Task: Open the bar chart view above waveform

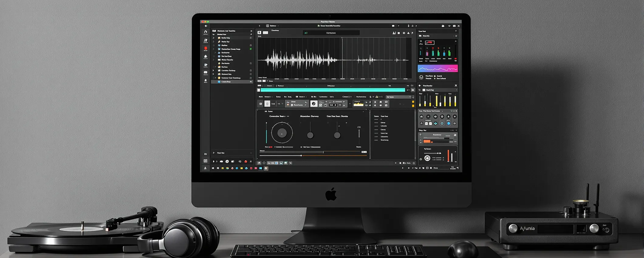Action: (394, 33)
